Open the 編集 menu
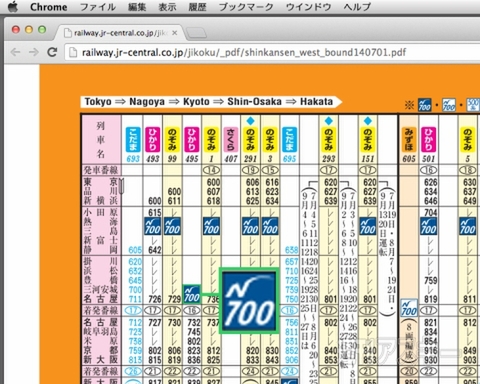This screenshot has height=384, width=480. tap(137, 7)
